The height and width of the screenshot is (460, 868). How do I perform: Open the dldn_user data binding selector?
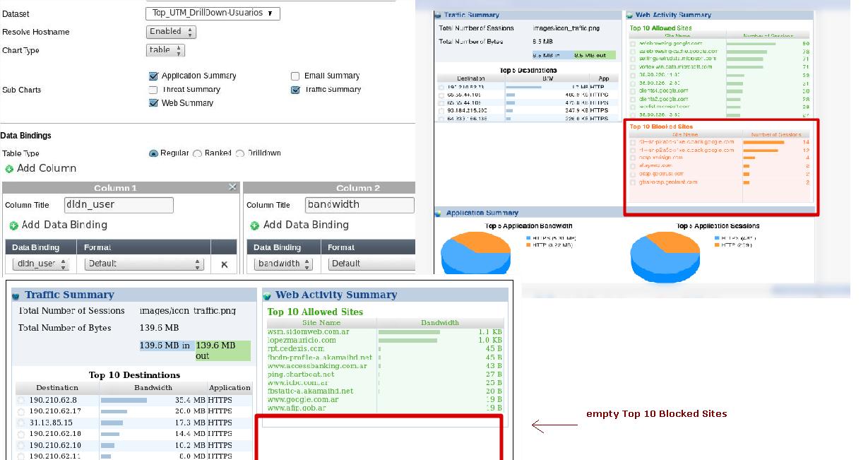coord(40,264)
